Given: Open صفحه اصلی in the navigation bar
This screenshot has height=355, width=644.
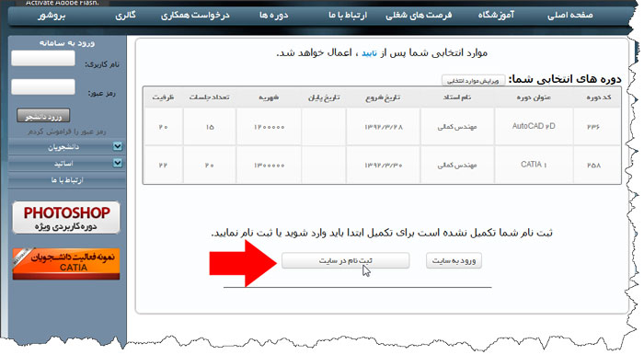Looking at the screenshot, I should click(569, 16).
